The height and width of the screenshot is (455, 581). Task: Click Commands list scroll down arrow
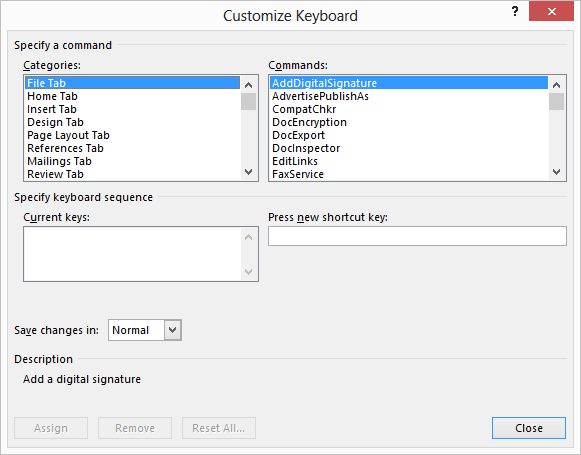(556, 172)
